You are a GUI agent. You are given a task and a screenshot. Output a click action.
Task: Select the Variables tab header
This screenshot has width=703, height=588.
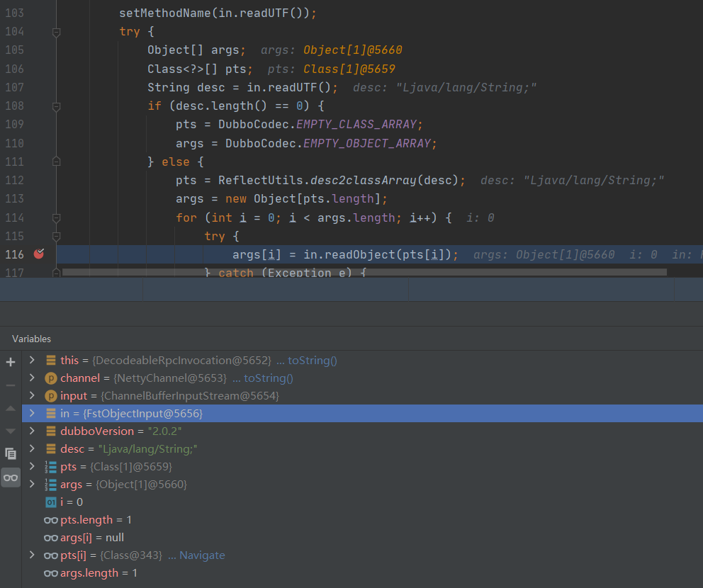(x=31, y=339)
